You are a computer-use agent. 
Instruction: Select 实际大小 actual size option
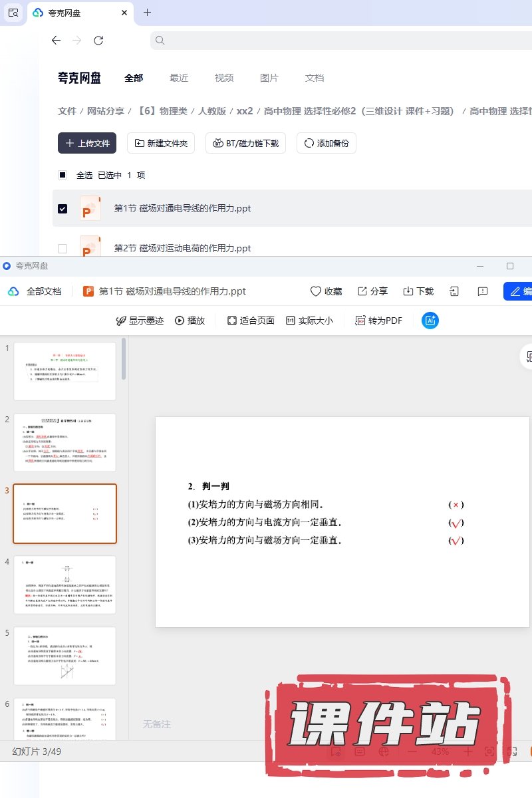pos(309,321)
